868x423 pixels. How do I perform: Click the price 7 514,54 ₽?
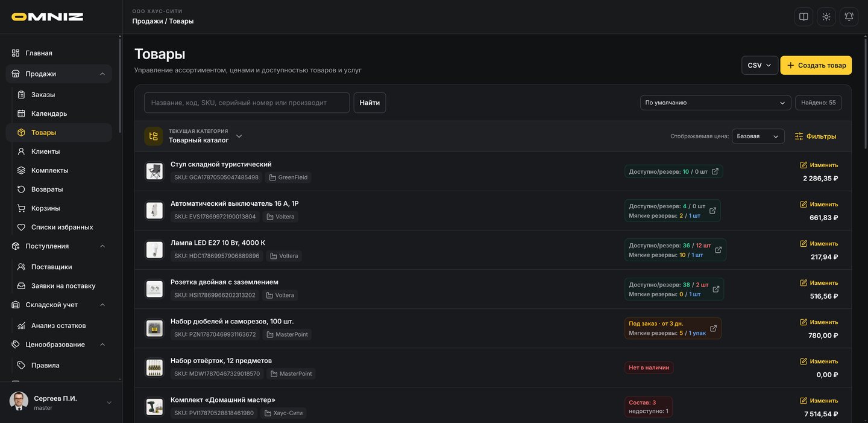coord(821,414)
